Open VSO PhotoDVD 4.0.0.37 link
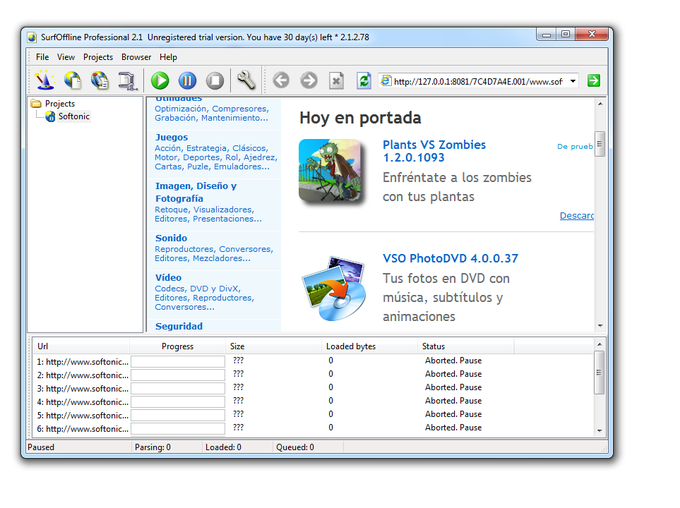This screenshot has height=508, width=680. pos(450,259)
